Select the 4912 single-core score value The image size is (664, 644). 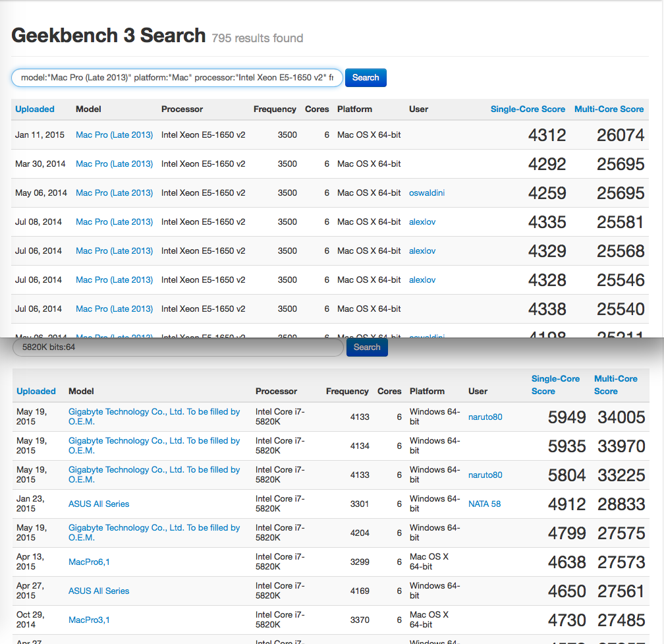567,504
